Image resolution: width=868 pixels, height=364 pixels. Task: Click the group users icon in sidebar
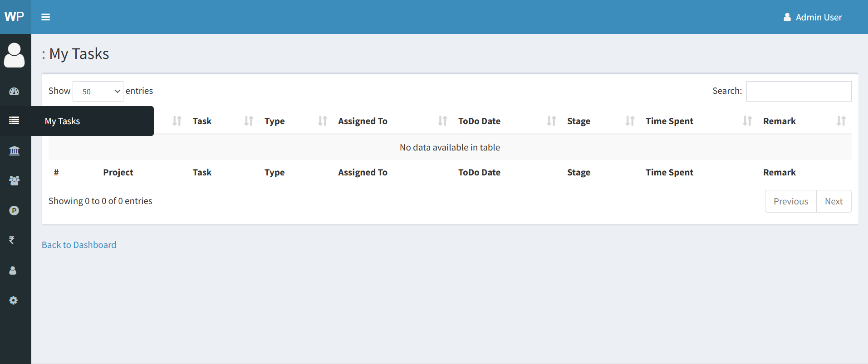[x=14, y=180]
